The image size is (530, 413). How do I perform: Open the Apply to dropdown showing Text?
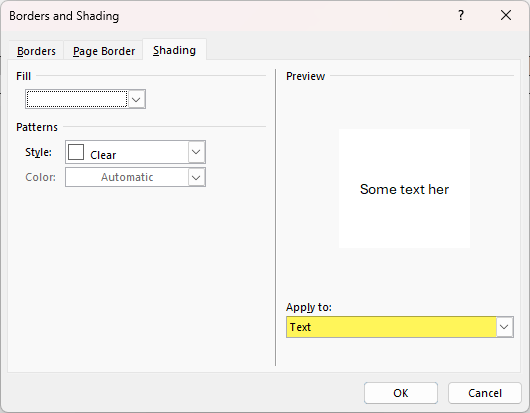click(400, 327)
